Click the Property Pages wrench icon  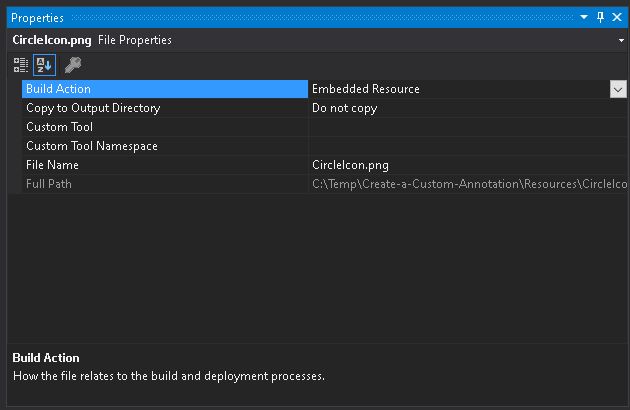tap(72, 65)
